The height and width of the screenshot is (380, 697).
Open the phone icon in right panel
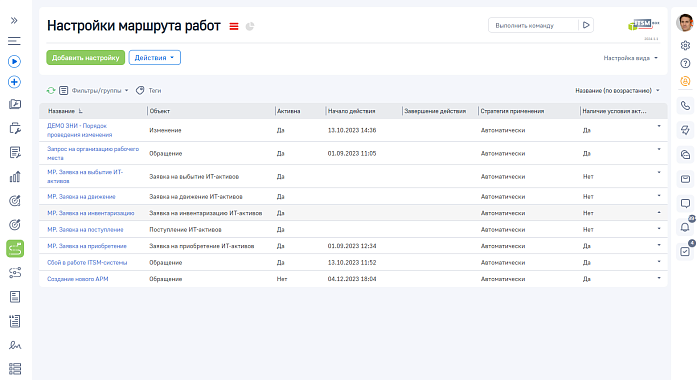[685, 105]
